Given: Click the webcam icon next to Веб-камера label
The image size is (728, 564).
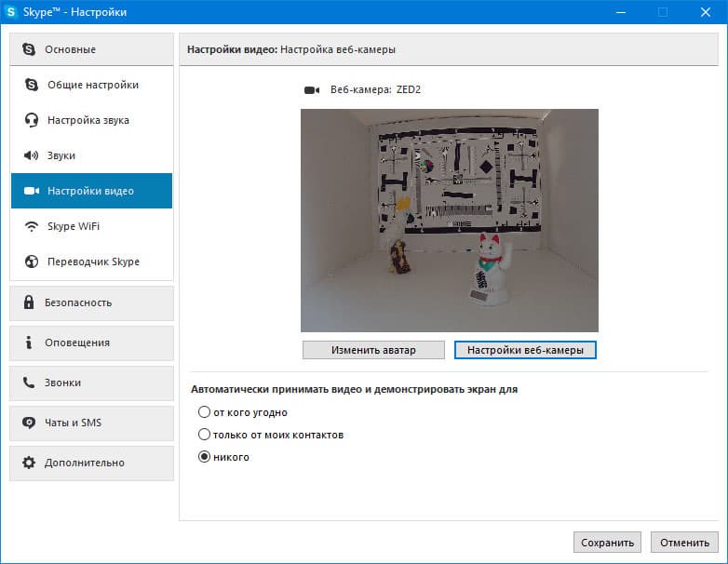Looking at the screenshot, I should point(312,90).
